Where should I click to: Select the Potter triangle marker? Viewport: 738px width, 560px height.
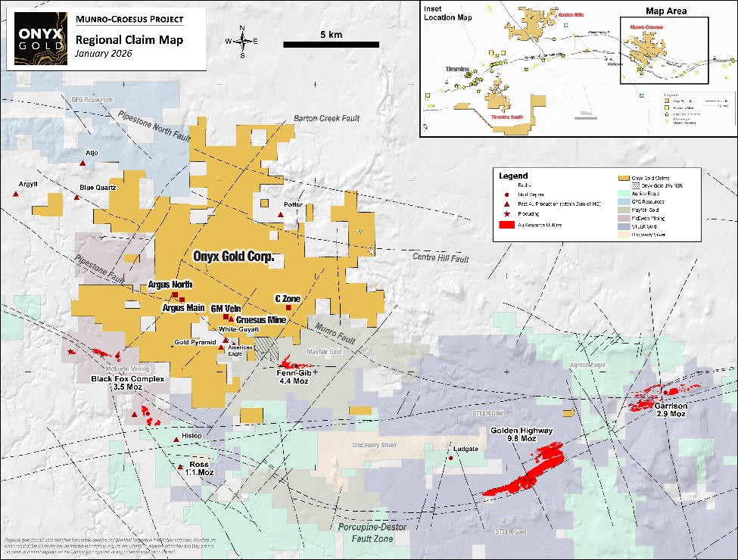(281, 216)
